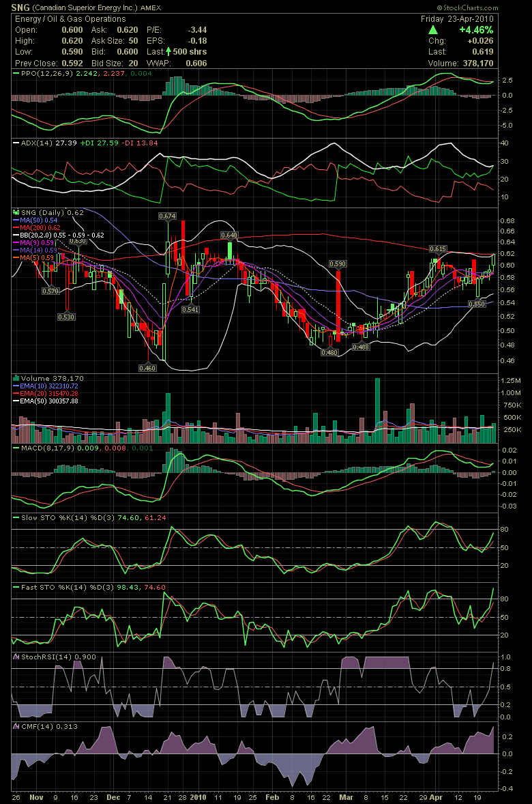Click the 0.480 low price marker
Screen dimensions: 532x804
point(329,352)
